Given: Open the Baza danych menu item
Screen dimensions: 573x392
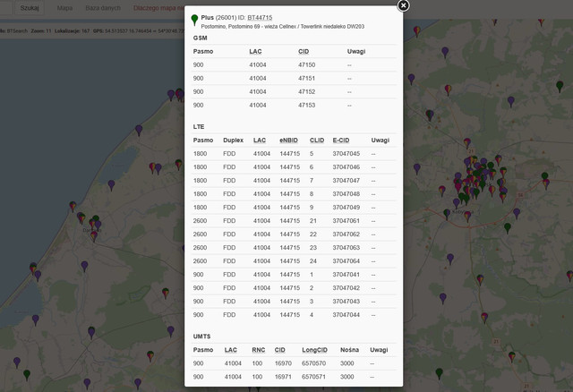Looking at the screenshot, I should coord(103,8).
